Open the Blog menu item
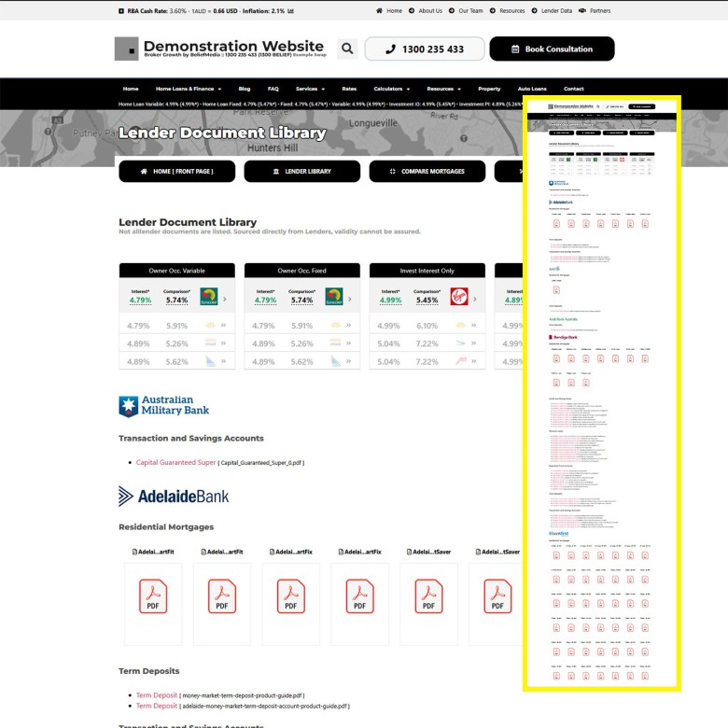 [245, 89]
